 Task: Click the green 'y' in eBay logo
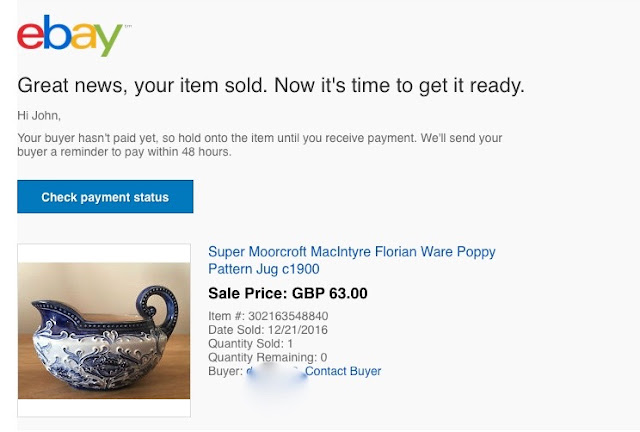[x=108, y=40]
